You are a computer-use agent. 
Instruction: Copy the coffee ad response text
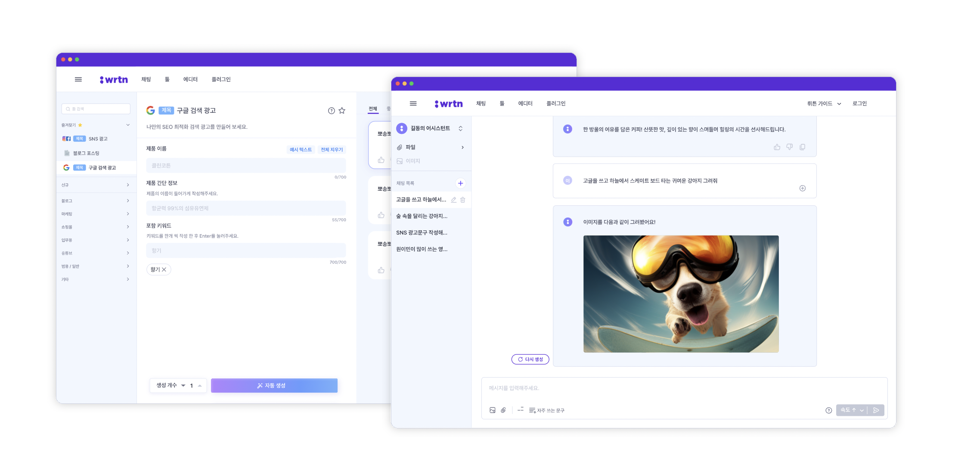pos(802,147)
